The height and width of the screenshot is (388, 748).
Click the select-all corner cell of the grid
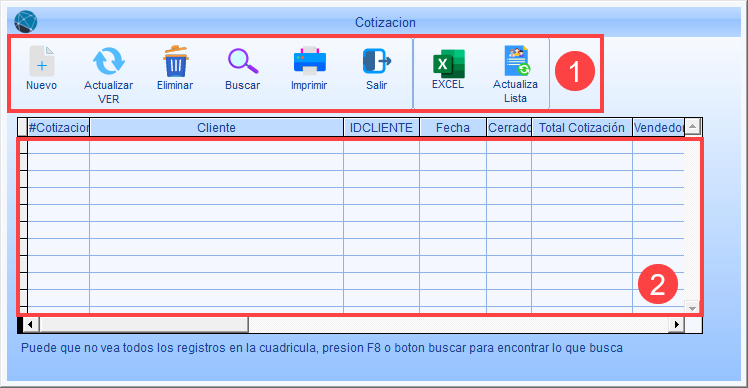pos(22,127)
